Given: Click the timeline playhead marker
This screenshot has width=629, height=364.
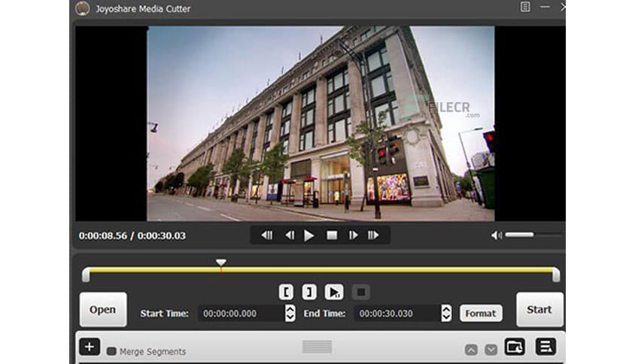Looking at the screenshot, I should tap(220, 263).
